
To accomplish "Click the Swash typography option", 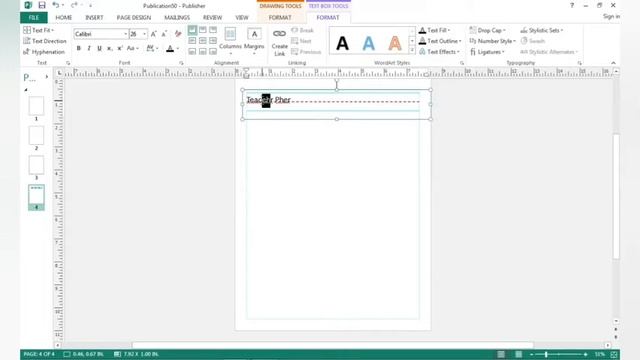I will [533, 41].
